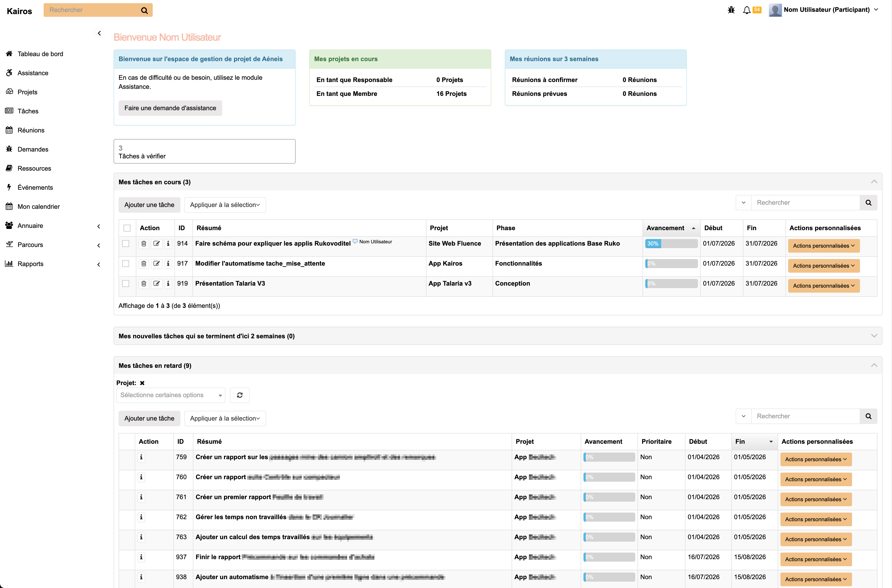Image resolution: width=892 pixels, height=588 pixels.
Task: Edit task 917 with pencil icon
Action: pos(156,264)
